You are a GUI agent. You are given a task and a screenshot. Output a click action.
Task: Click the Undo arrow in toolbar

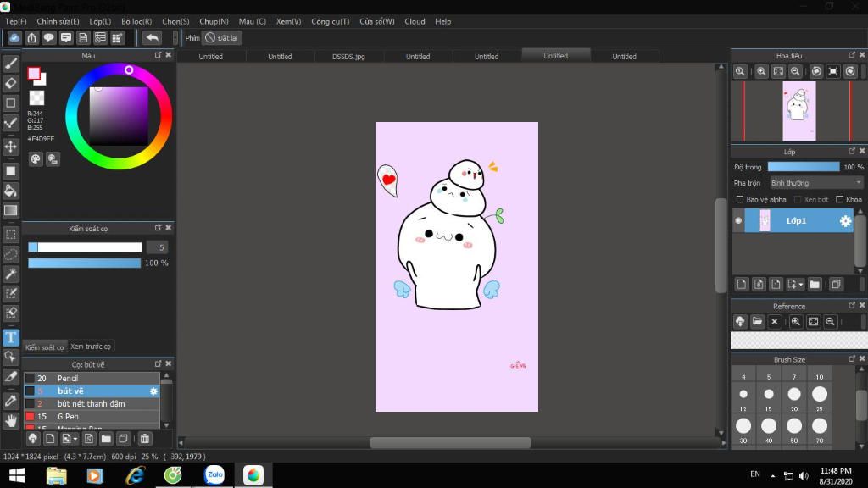coord(152,37)
